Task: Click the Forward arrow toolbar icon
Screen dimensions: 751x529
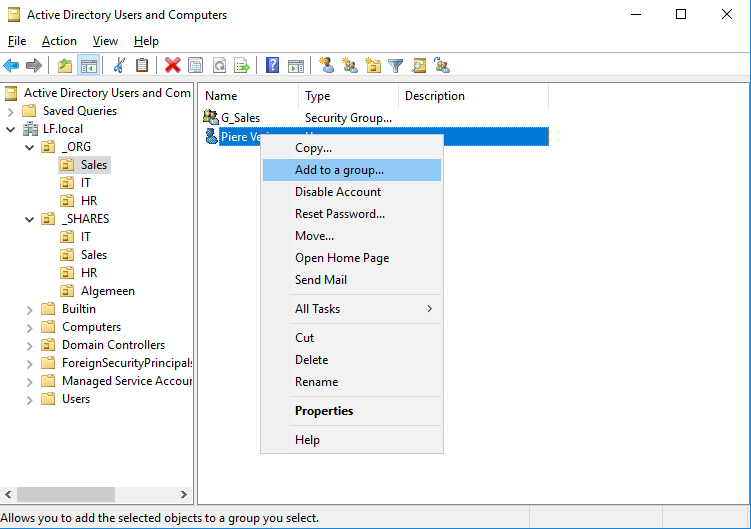Action: 34,65
